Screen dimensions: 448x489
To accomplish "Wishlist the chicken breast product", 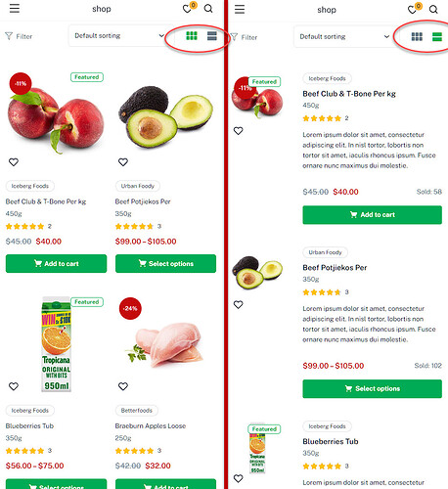I will pos(123,386).
